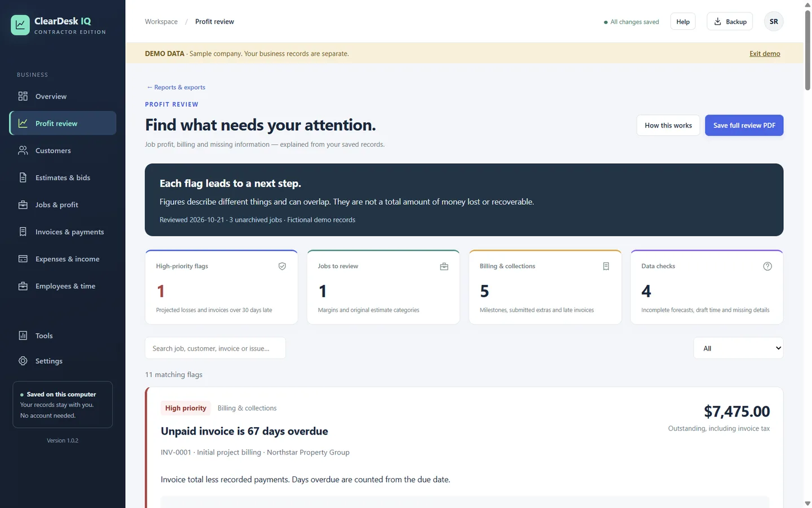This screenshot has width=812, height=508.
Task: Go back to Reports & exports
Action: pyautogui.click(x=175, y=87)
